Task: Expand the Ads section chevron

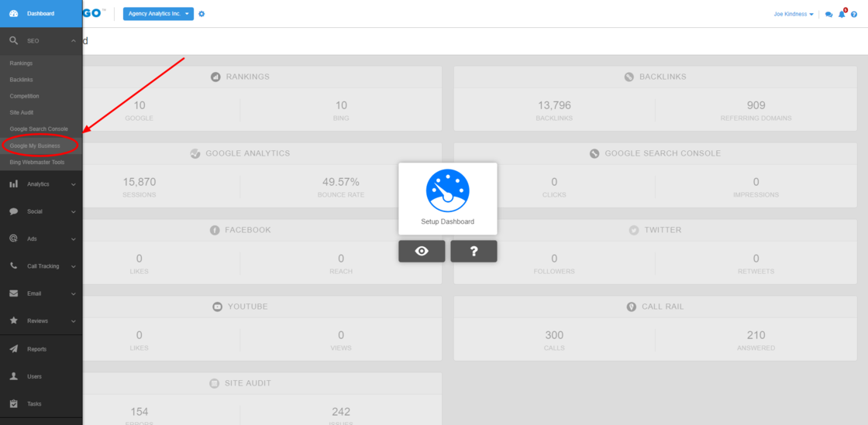Action: tap(74, 239)
